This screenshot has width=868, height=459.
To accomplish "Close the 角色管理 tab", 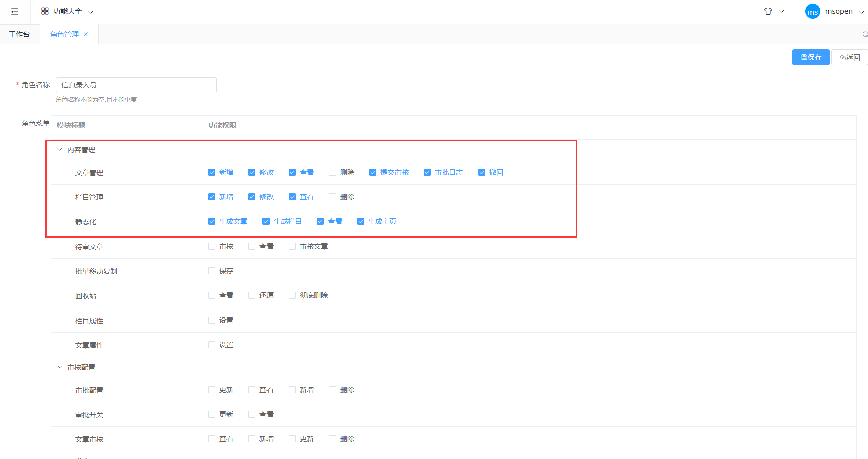I will click(x=86, y=34).
